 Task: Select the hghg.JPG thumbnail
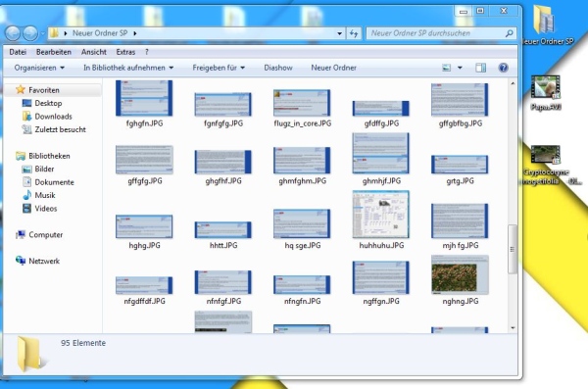(144, 226)
